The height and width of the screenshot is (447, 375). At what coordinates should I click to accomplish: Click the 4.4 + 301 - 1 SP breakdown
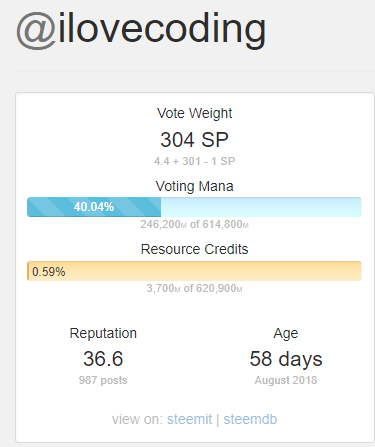coord(194,161)
